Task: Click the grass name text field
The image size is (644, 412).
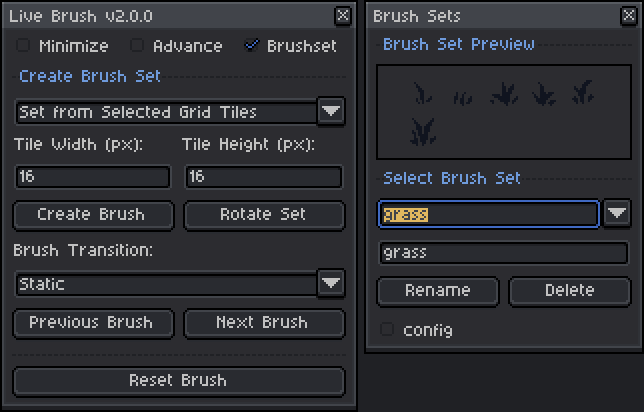Action: [503, 252]
